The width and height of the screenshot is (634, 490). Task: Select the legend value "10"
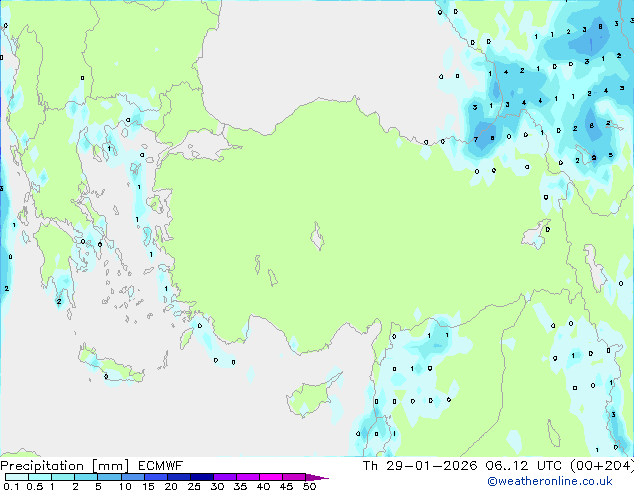[x=125, y=486]
